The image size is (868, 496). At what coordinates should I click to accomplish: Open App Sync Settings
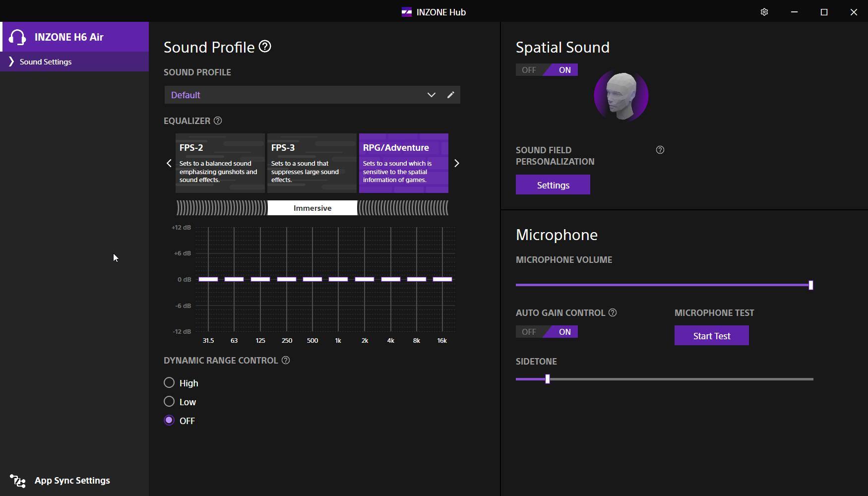pos(72,481)
